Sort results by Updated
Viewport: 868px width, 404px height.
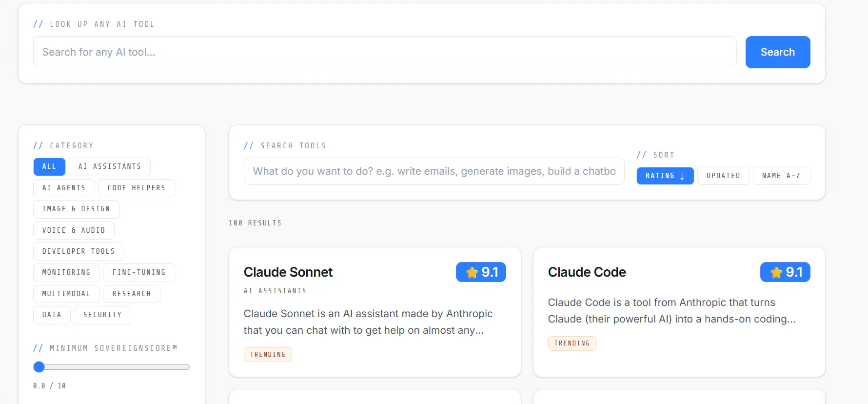(723, 176)
